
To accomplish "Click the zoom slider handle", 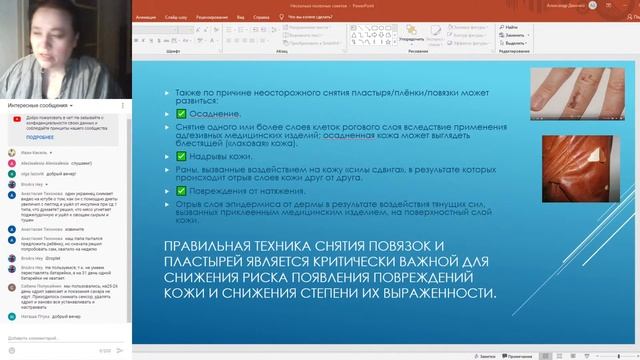I will (x=619, y=356).
